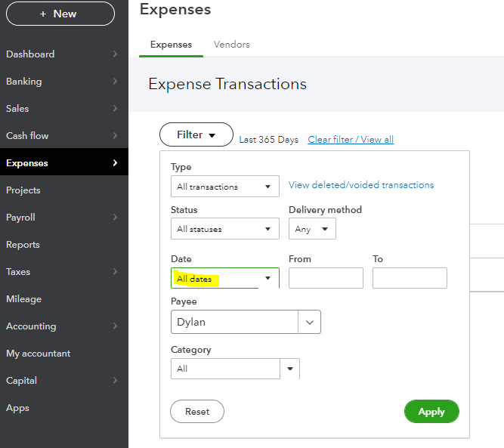Switch to the Vendors tab
This screenshot has height=448, width=504.
tap(231, 45)
